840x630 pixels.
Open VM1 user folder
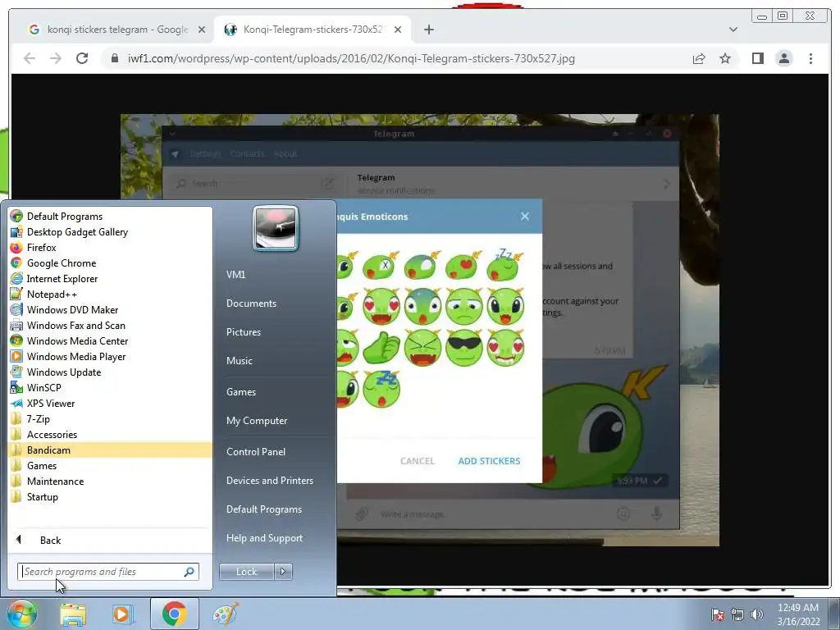(x=235, y=274)
